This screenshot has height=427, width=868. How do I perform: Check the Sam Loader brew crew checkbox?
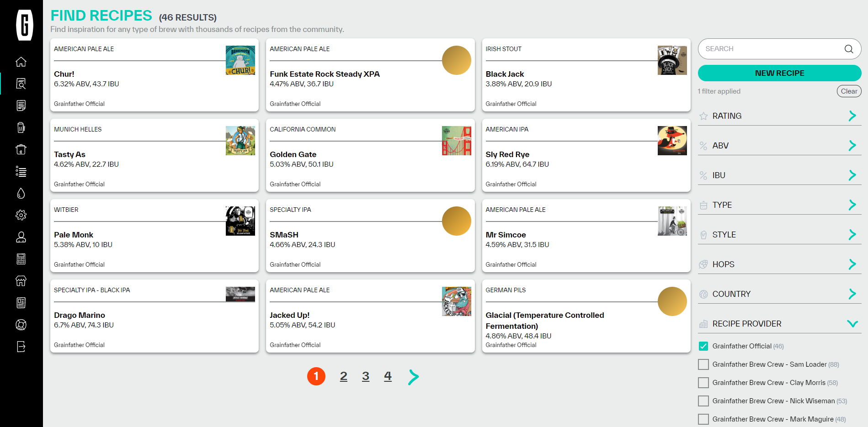click(x=703, y=364)
